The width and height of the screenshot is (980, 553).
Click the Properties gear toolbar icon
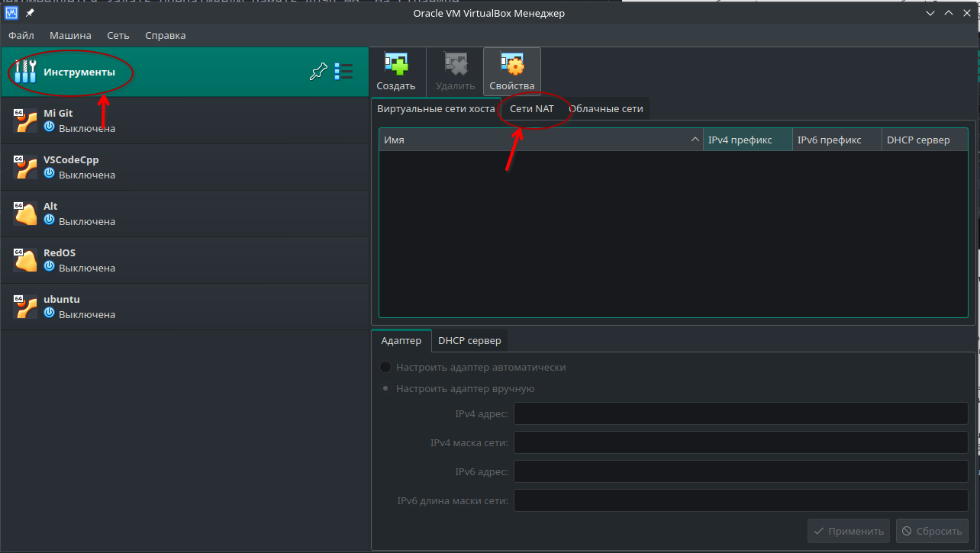click(x=511, y=65)
